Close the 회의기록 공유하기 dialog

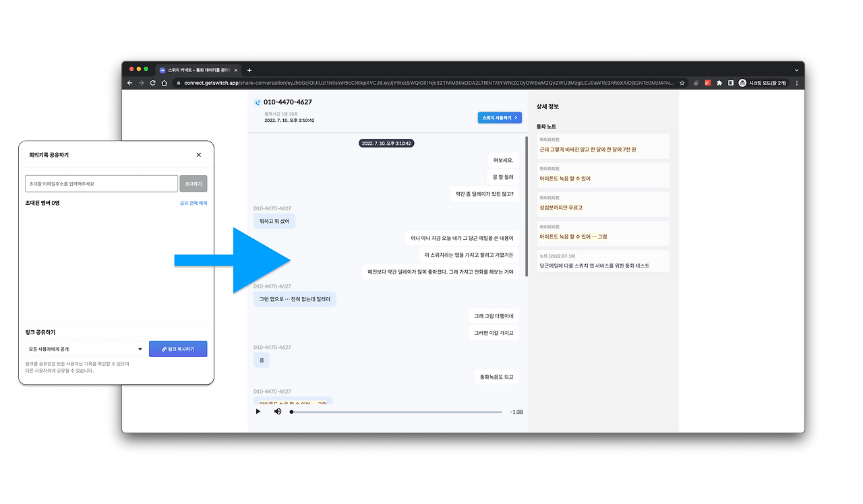point(198,155)
